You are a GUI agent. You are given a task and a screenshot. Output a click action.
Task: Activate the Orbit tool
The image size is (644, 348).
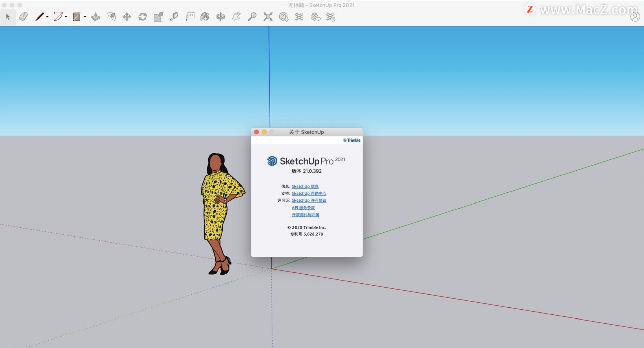(221, 17)
